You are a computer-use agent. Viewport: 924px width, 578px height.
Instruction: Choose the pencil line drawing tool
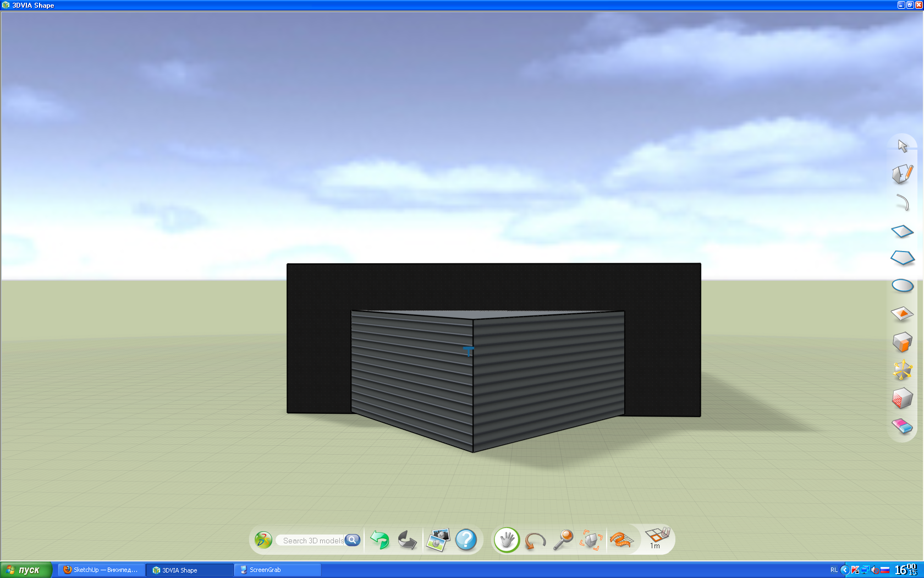[x=903, y=174]
